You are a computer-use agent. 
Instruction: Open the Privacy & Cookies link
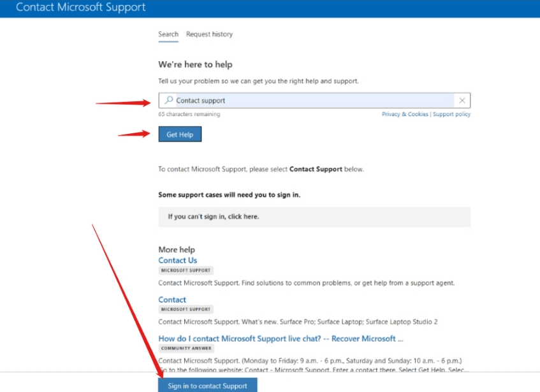tap(405, 114)
